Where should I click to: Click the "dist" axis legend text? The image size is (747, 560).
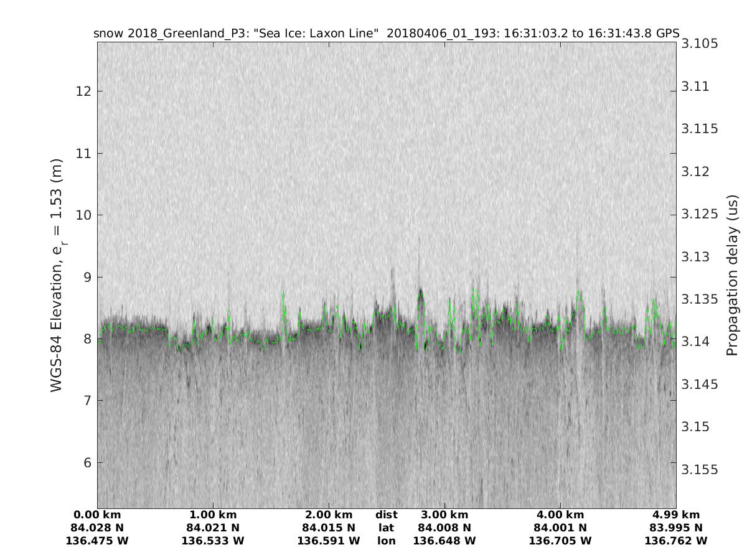(x=386, y=515)
